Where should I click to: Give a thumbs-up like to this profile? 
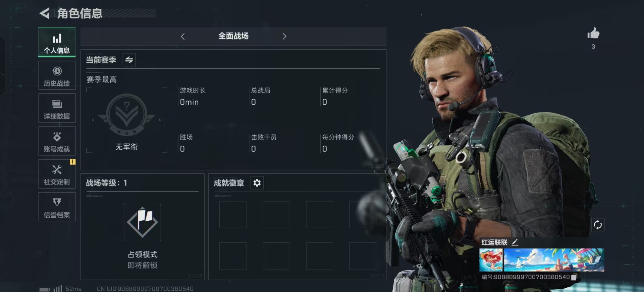pos(593,33)
